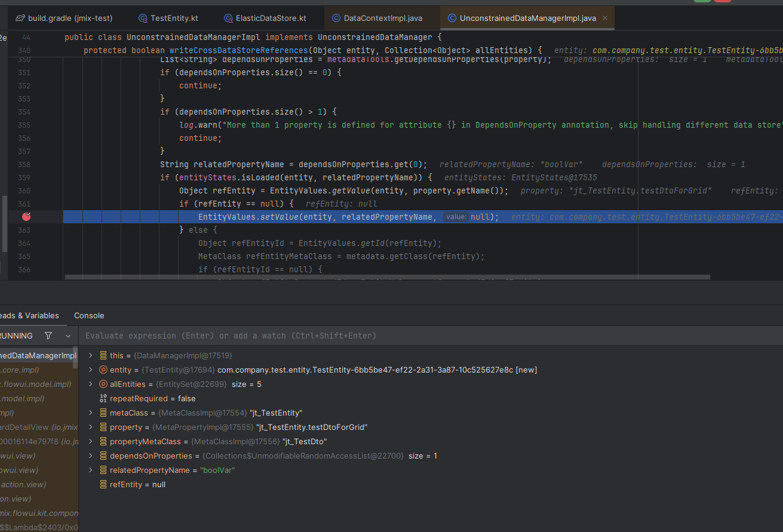Select the 'x.flowui.model.impl)' stack frame
Screen dimensions: 783x532
coord(38,385)
